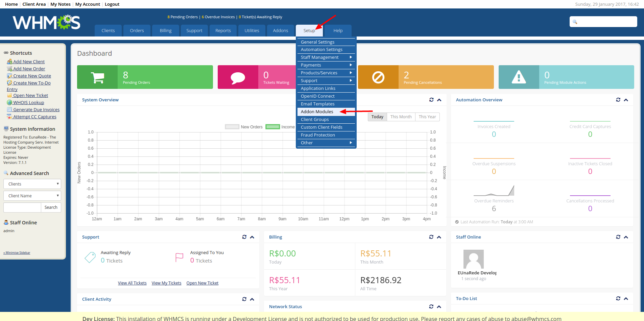Click the shopping cart Pending Orders icon
This screenshot has height=321, width=644.
pyautogui.click(x=98, y=77)
